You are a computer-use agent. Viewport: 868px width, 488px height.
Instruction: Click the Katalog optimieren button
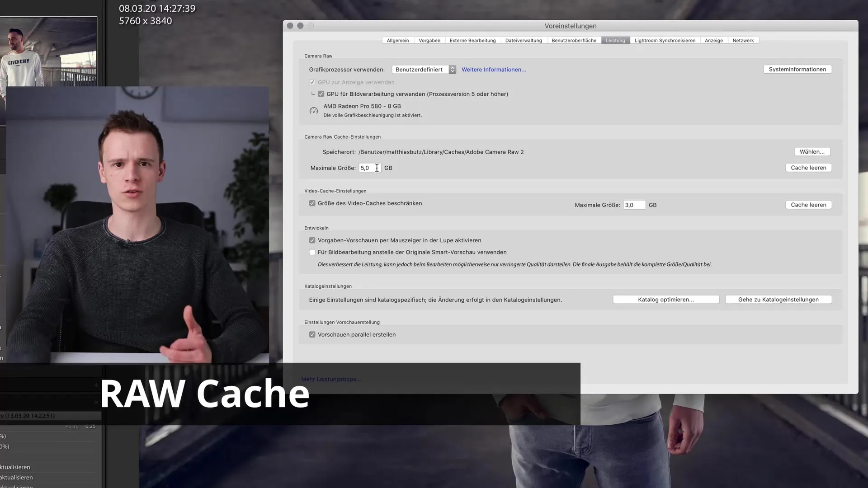(x=666, y=300)
